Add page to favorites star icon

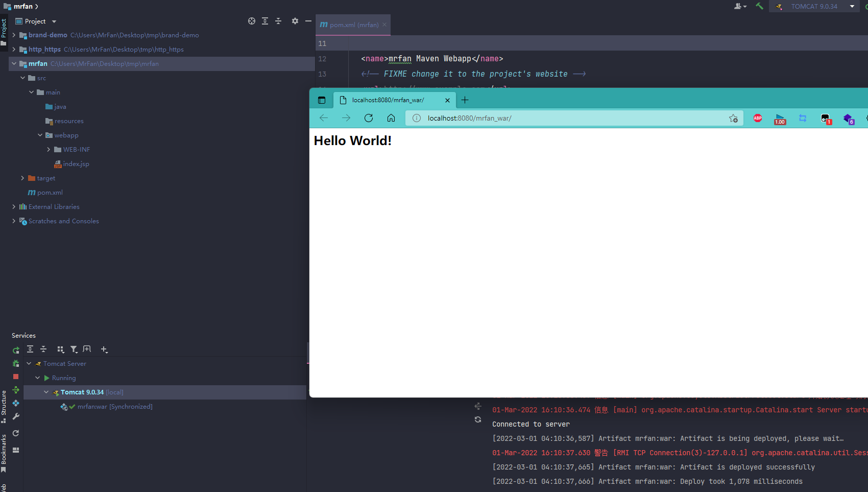pos(734,118)
